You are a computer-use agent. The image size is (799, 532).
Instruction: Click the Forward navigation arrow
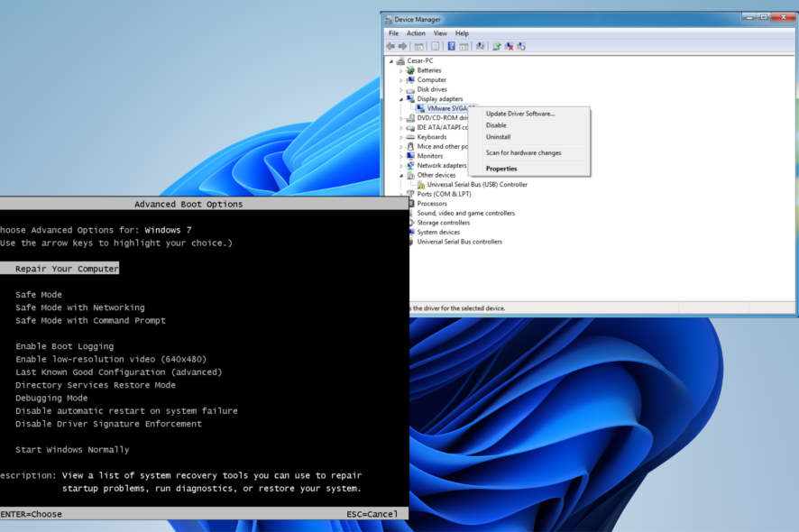pyautogui.click(x=402, y=46)
